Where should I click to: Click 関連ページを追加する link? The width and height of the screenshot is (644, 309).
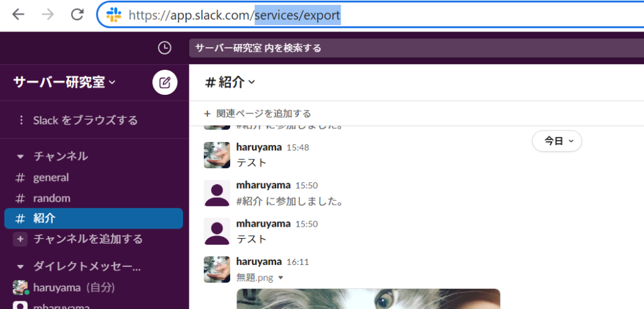point(257,114)
